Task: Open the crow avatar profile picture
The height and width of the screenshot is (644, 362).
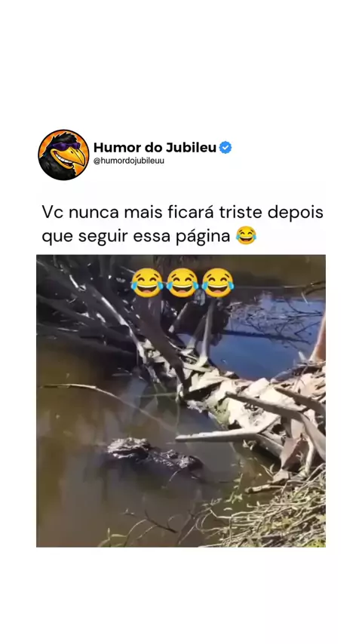Action: 63,155
